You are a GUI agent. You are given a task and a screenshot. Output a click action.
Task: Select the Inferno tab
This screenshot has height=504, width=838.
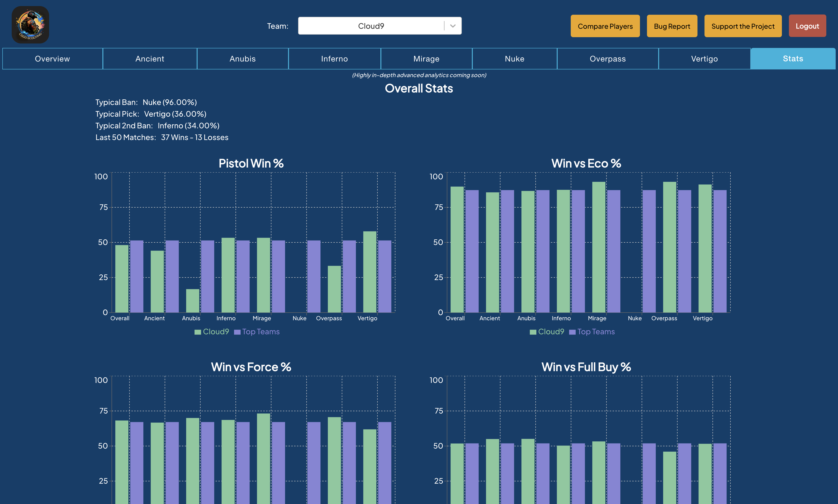click(335, 59)
